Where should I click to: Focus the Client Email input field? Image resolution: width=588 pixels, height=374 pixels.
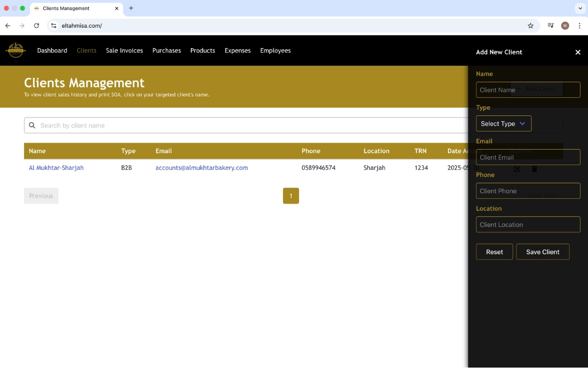[528, 157]
